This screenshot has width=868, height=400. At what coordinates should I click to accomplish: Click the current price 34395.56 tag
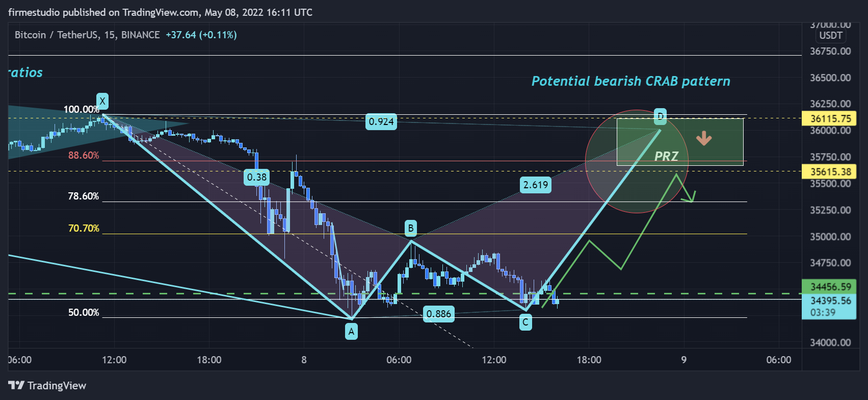click(831, 301)
